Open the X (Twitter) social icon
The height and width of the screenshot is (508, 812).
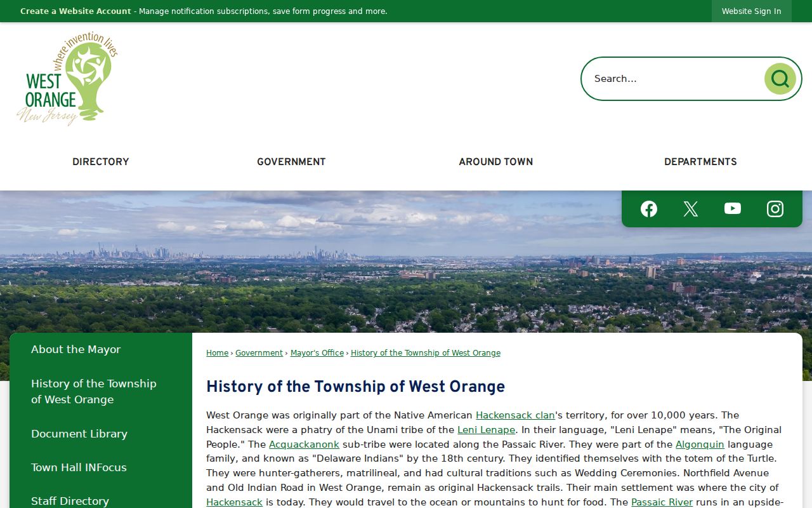click(x=691, y=209)
